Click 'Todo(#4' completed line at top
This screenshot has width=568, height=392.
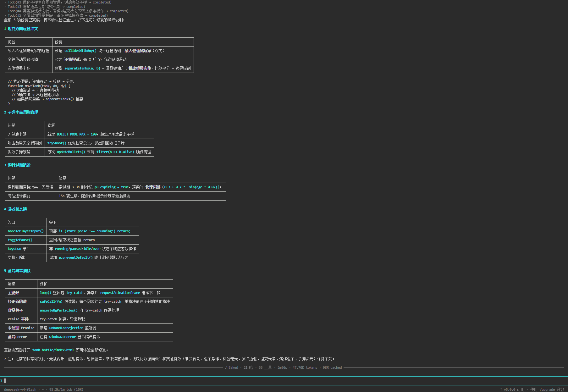point(66,11)
